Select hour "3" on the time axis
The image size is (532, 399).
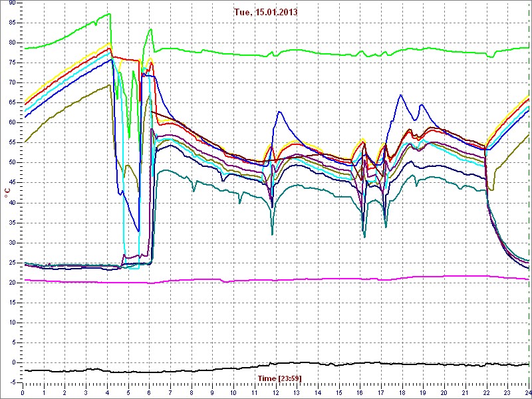click(86, 392)
